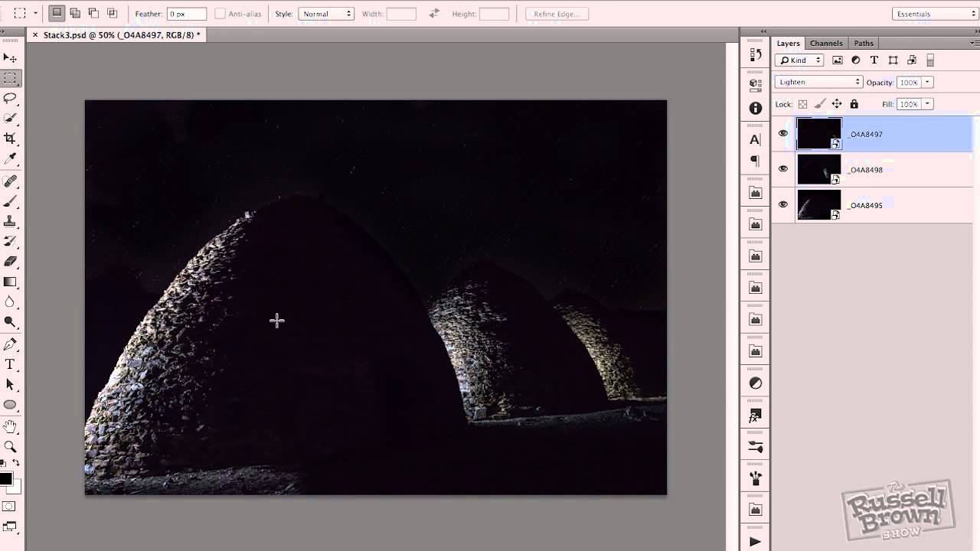This screenshot has height=551, width=980.
Task: Hide the _O4A8498 layer
Action: pyautogui.click(x=782, y=169)
